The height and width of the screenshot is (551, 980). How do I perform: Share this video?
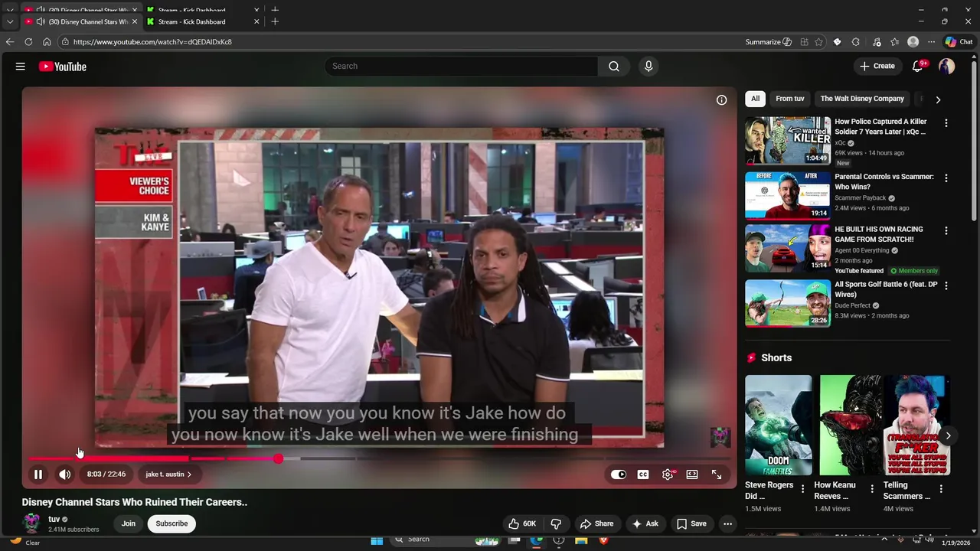596,523
